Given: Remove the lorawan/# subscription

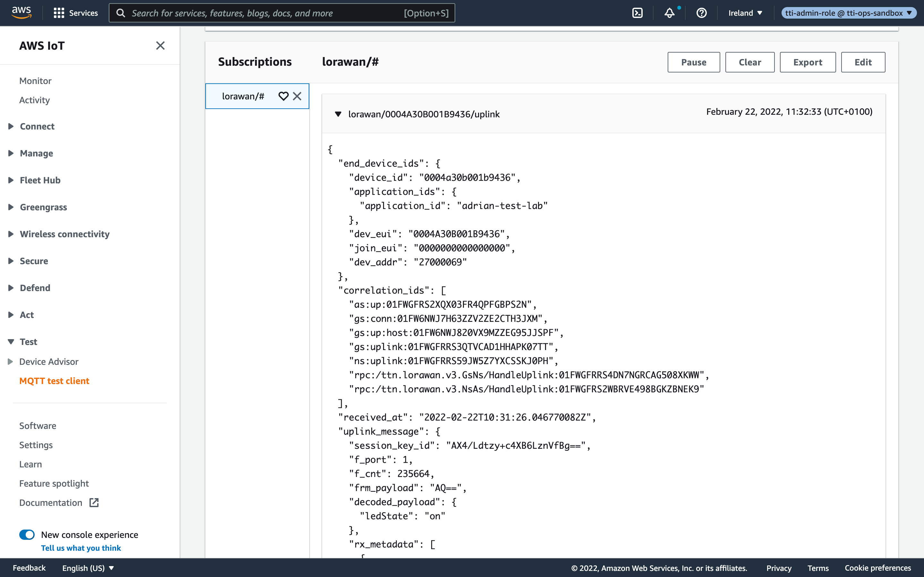Looking at the screenshot, I should pyautogui.click(x=297, y=96).
